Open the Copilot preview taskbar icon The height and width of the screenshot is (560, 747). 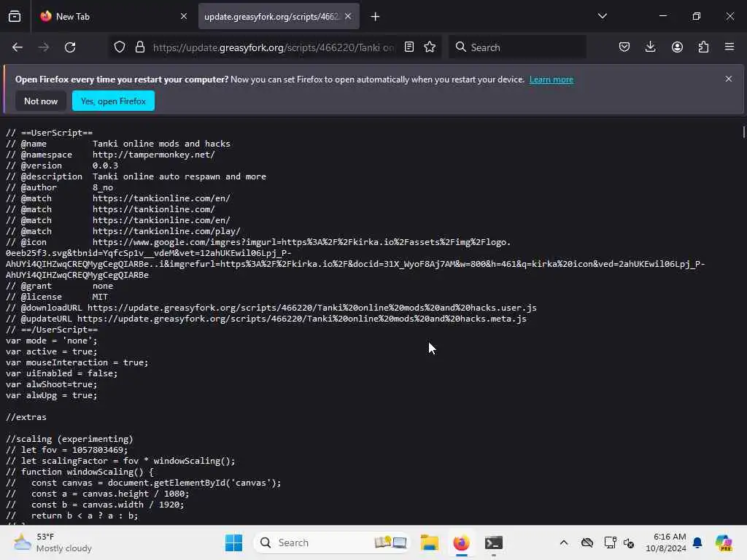[724, 542]
